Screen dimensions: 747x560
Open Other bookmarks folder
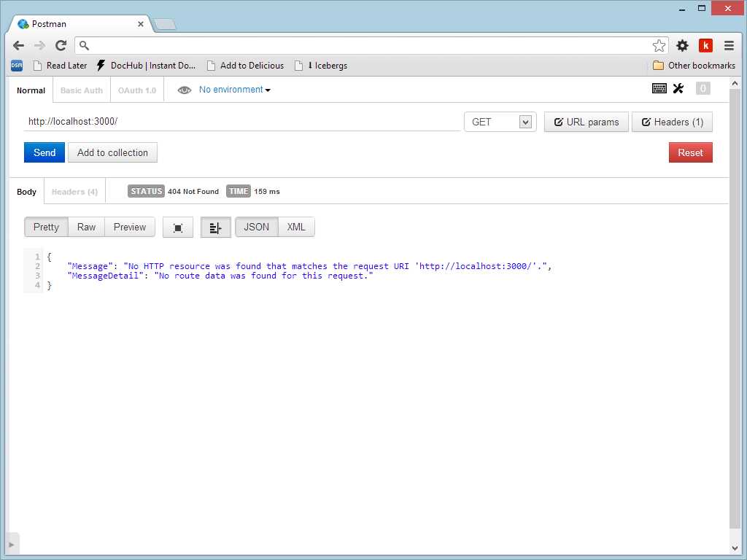tap(694, 66)
